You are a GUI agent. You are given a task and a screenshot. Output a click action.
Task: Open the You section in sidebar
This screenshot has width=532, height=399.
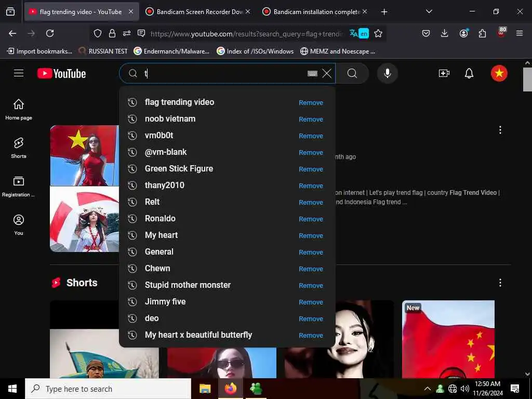[x=19, y=224]
